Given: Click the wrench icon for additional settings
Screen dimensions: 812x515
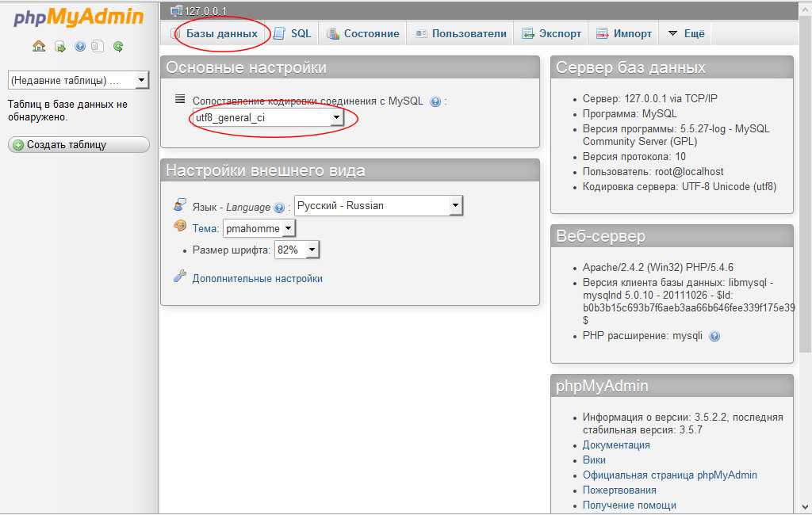Looking at the screenshot, I should point(180,277).
